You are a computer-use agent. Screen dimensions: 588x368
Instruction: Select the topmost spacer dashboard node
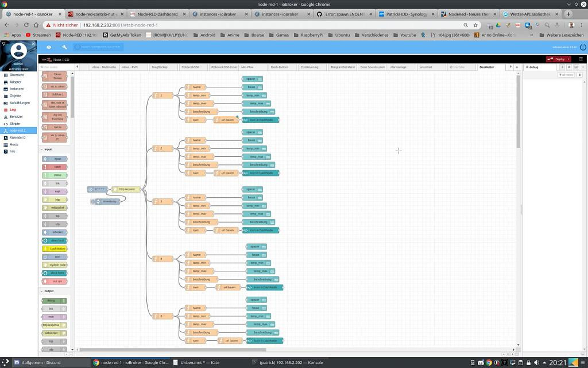(x=253, y=79)
